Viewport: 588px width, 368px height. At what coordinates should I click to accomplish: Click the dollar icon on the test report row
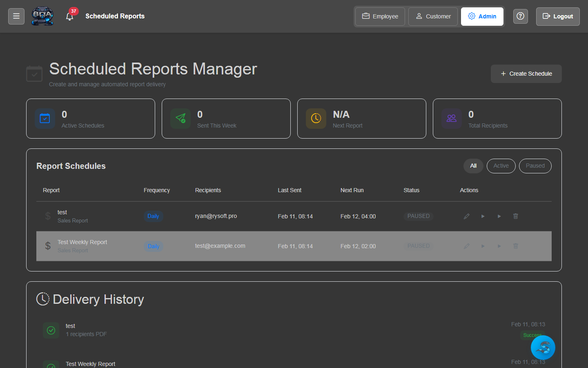click(47, 216)
